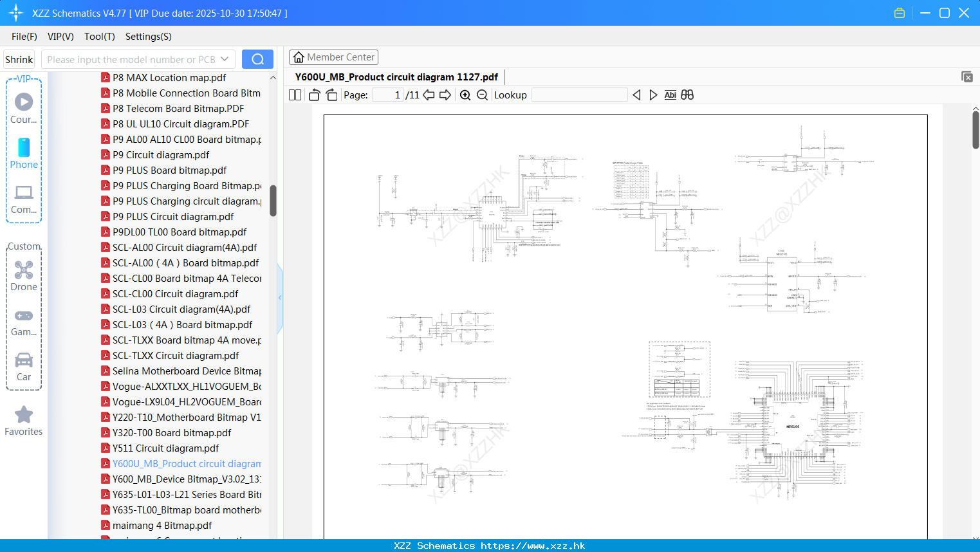The width and height of the screenshot is (980, 552).
Task: Go to next page arrow
Action: tap(445, 95)
